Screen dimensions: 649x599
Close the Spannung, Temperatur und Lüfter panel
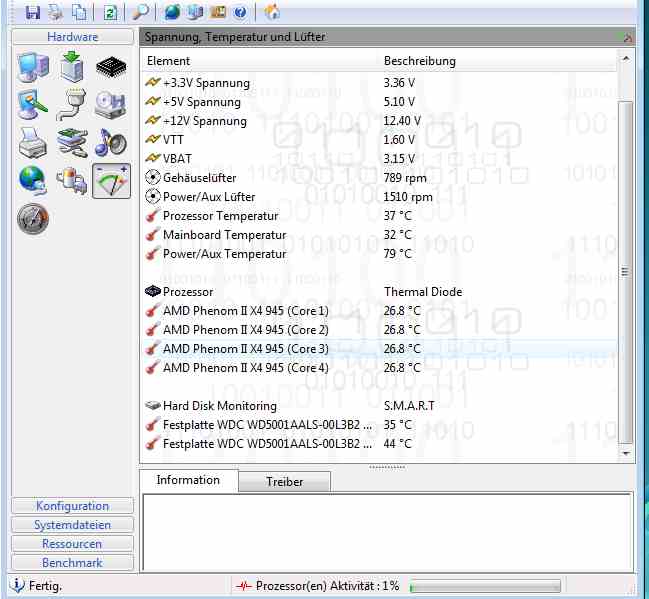[627, 38]
